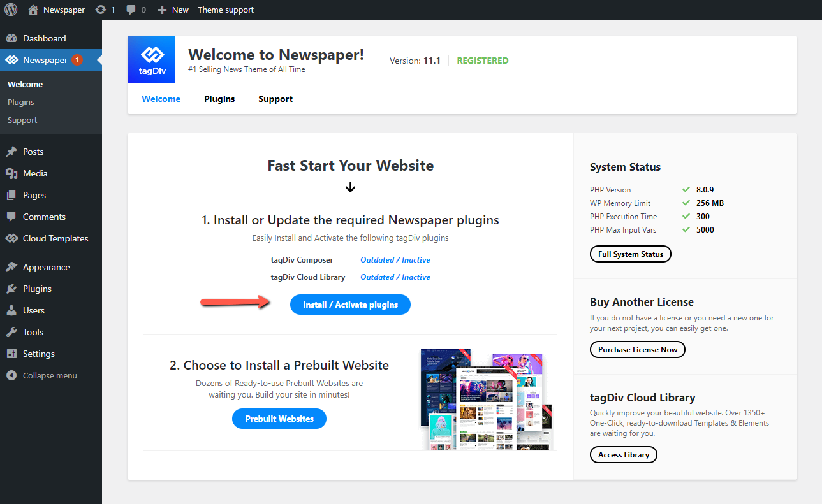This screenshot has height=504, width=822.
Task: Click the Cloud Templates icon in sidebar
Action: coord(11,238)
